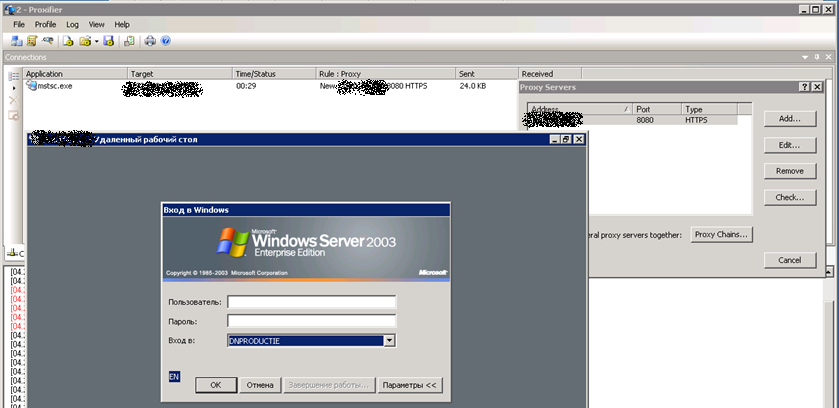Cancel the Proxy Servers dialog
The width and height of the screenshot is (839, 408).
[x=790, y=260]
